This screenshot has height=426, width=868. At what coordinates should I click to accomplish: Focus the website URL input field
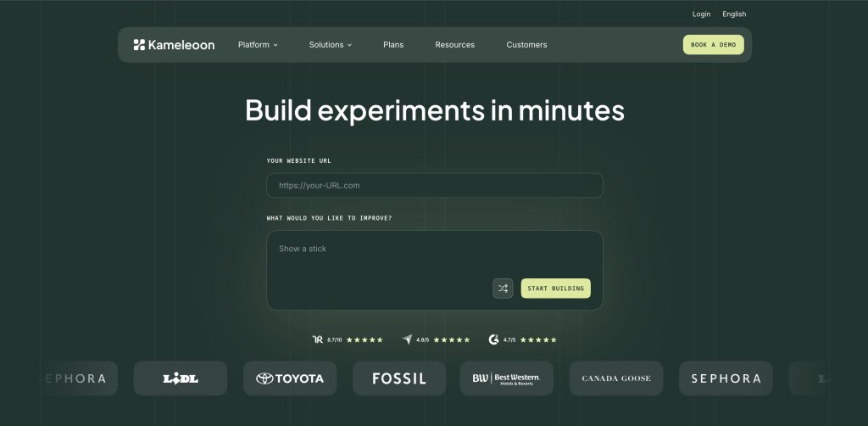pyautogui.click(x=435, y=186)
